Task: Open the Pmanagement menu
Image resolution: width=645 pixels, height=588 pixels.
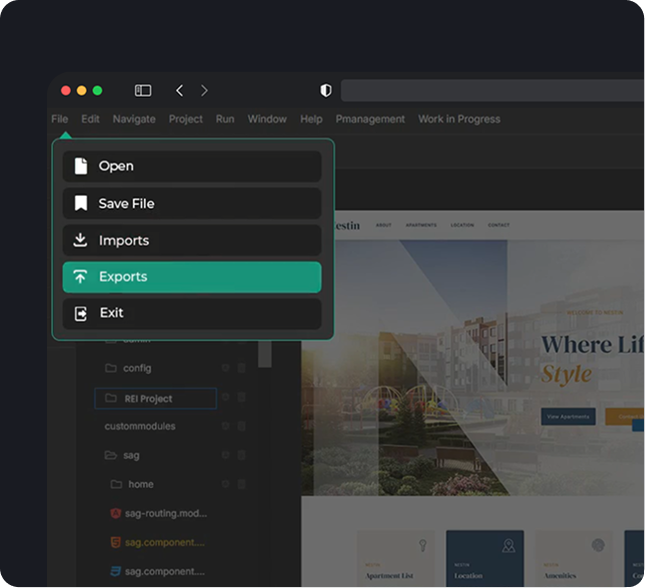Action: (370, 119)
